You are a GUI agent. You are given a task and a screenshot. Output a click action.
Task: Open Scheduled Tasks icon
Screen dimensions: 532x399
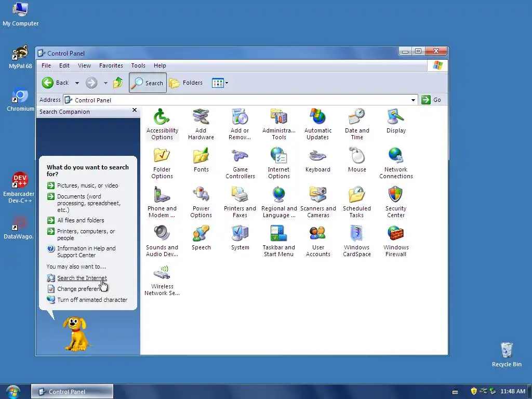[x=357, y=202]
